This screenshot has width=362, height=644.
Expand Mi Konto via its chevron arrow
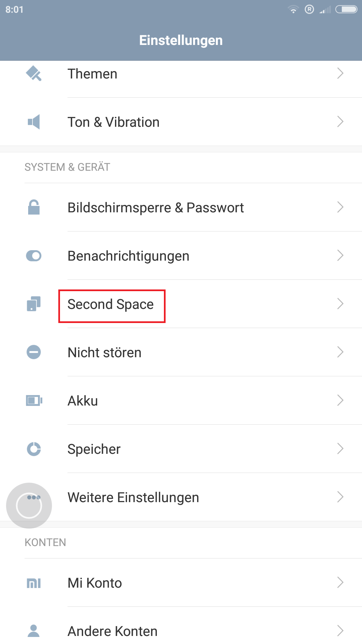[340, 583]
